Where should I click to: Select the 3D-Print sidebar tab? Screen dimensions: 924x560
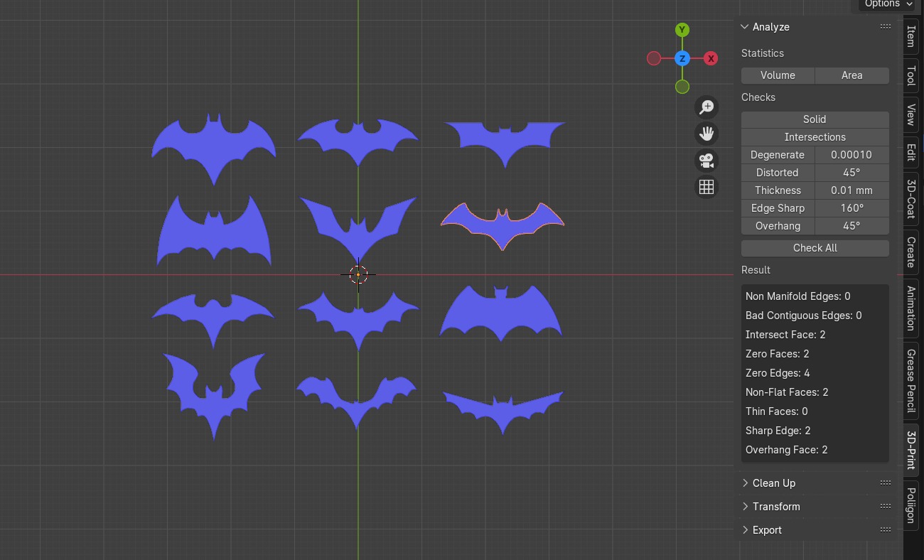pyautogui.click(x=911, y=449)
